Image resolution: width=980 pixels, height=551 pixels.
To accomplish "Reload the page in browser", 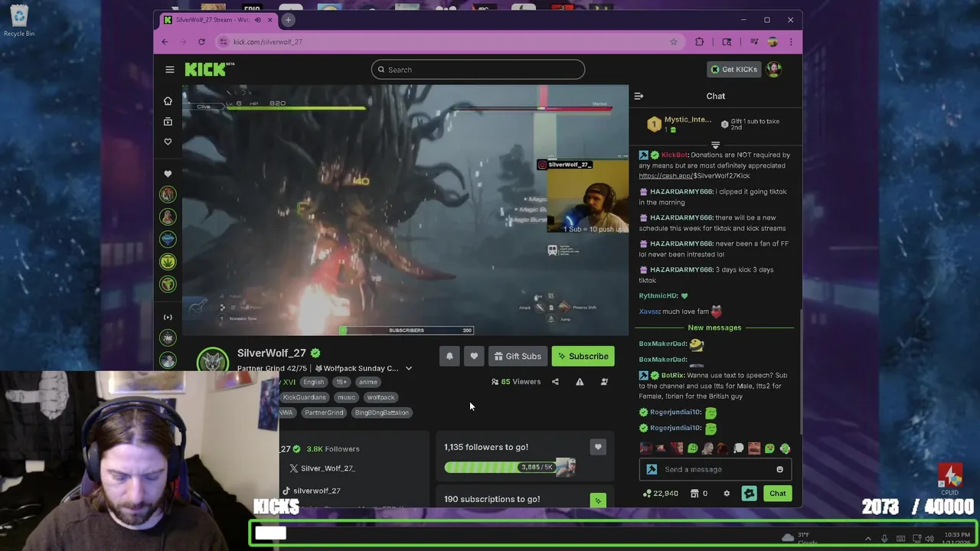I will (201, 42).
